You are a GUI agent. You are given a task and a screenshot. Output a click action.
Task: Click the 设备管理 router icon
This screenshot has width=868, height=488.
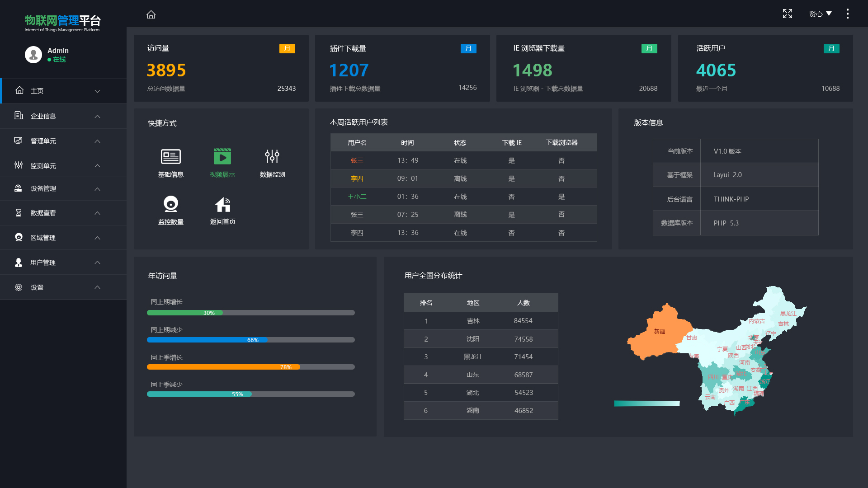pos(19,188)
